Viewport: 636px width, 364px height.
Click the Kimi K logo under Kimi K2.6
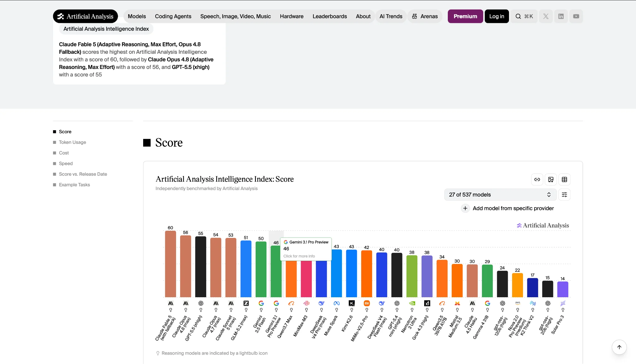click(352, 303)
